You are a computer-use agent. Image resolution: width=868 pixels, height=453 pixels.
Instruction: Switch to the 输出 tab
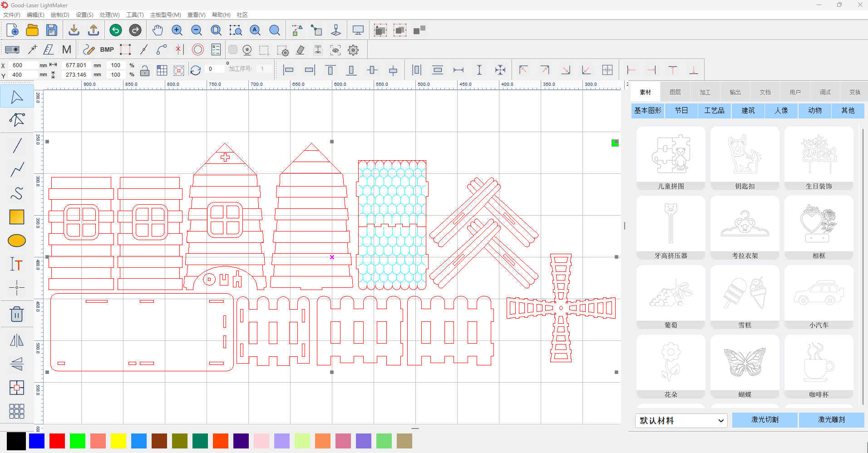pos(735,92)
